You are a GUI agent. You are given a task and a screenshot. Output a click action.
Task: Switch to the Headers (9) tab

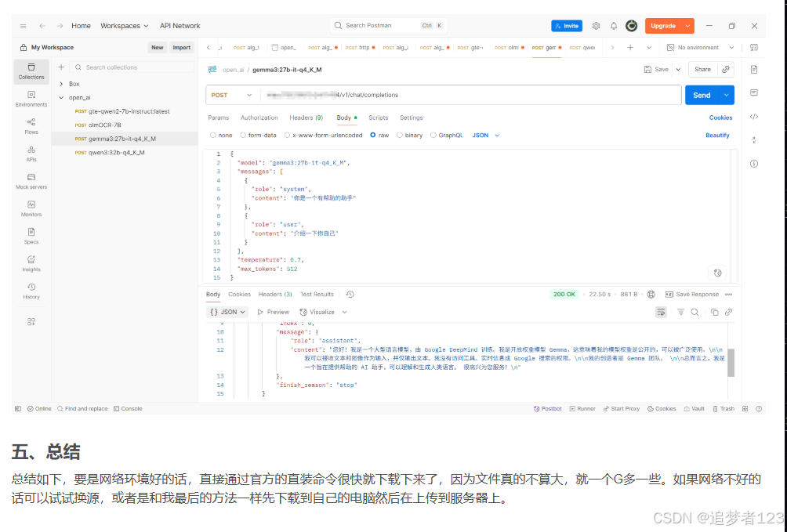[x=306, y=118]
